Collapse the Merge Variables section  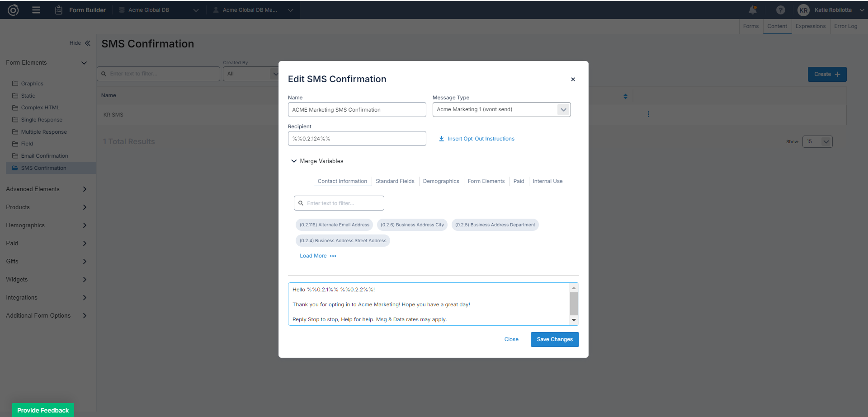pos(294,161)
